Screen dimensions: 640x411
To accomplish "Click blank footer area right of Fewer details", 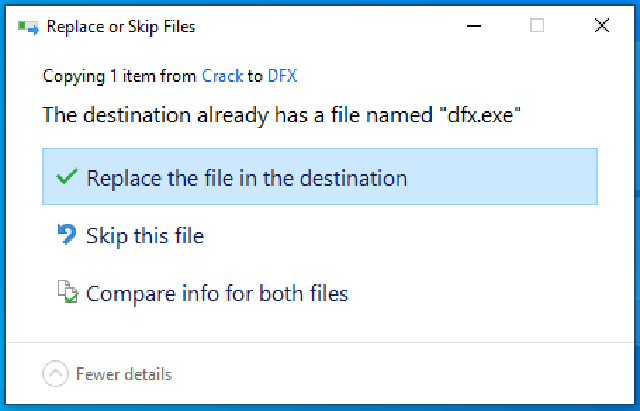I will (x=400, y=374).
